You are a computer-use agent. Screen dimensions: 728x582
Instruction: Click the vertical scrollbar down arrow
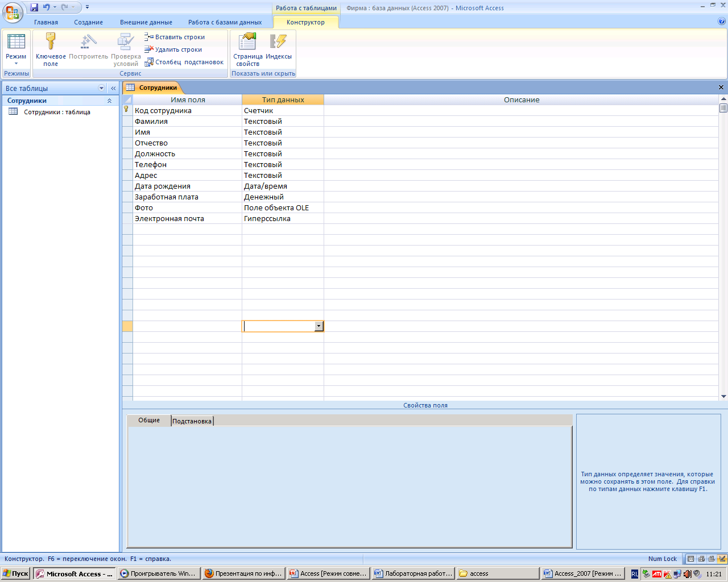tap(723, 396)
